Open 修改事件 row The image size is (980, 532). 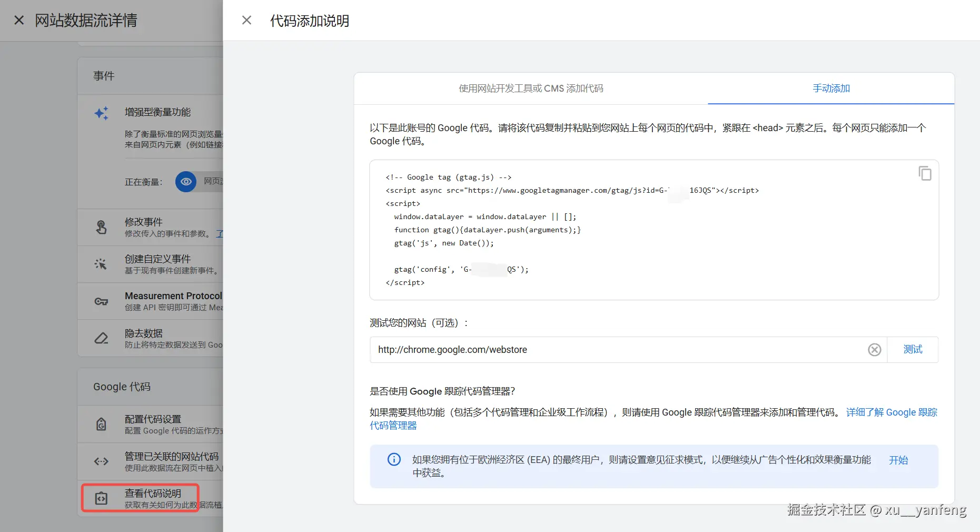point(151,227)
